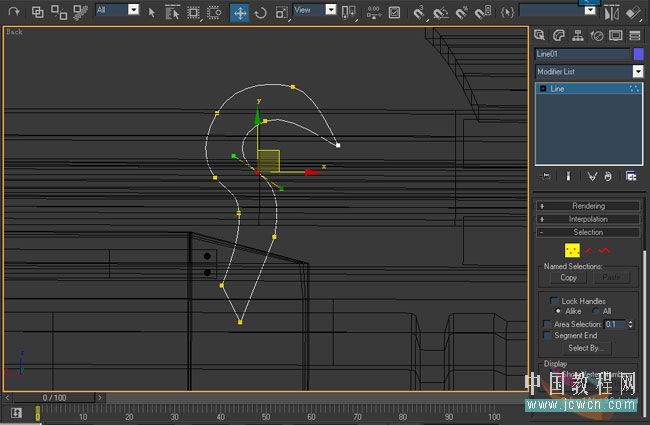Switch to the Utilities panel tab
Viewport: 650px width, 425px height.
pos(635,35)
